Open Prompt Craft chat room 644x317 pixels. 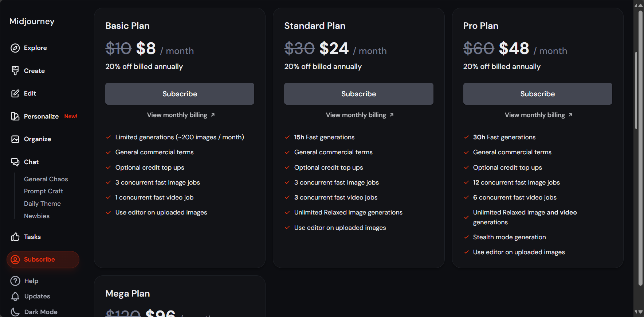click(43, 191)
